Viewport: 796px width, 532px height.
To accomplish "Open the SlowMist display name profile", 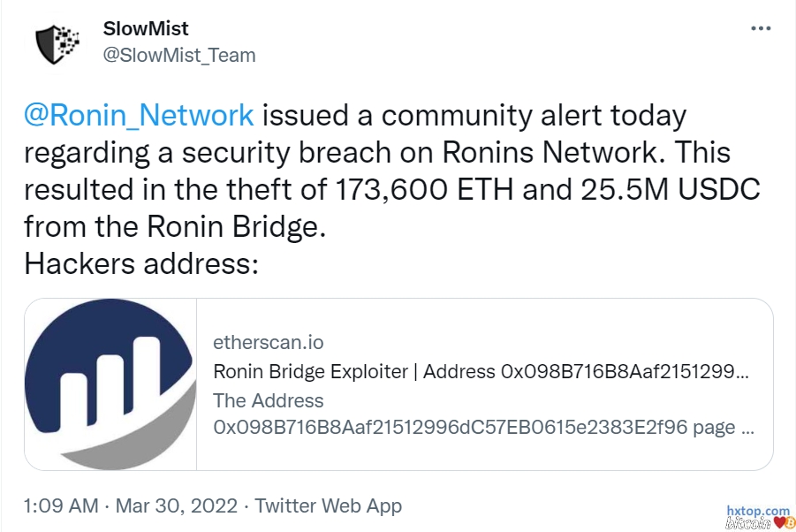I will click(x=146, y=29).
